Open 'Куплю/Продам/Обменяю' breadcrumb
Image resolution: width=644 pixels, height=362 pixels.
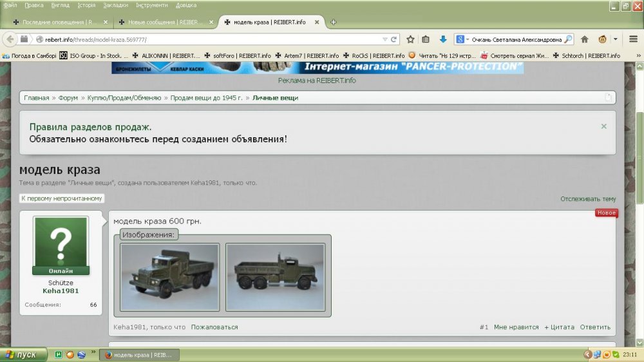coord(124,98)
